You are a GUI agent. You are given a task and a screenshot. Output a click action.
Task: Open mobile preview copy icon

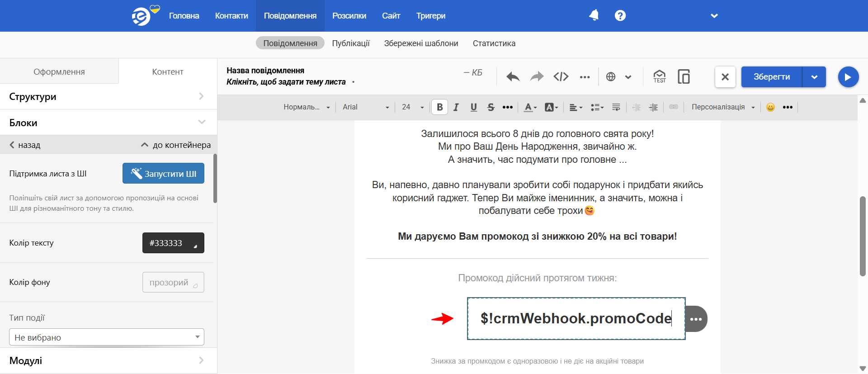pyautogui.click(x=684, y=76)
